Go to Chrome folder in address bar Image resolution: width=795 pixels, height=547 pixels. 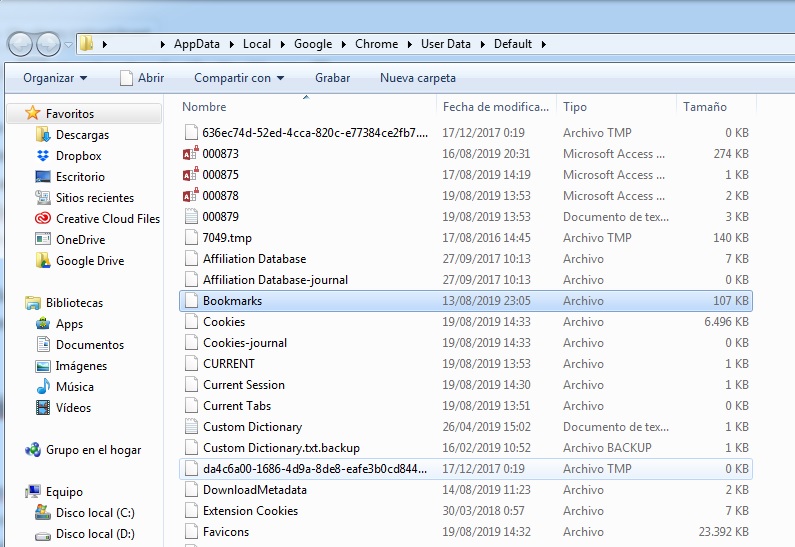coord(376,44)
